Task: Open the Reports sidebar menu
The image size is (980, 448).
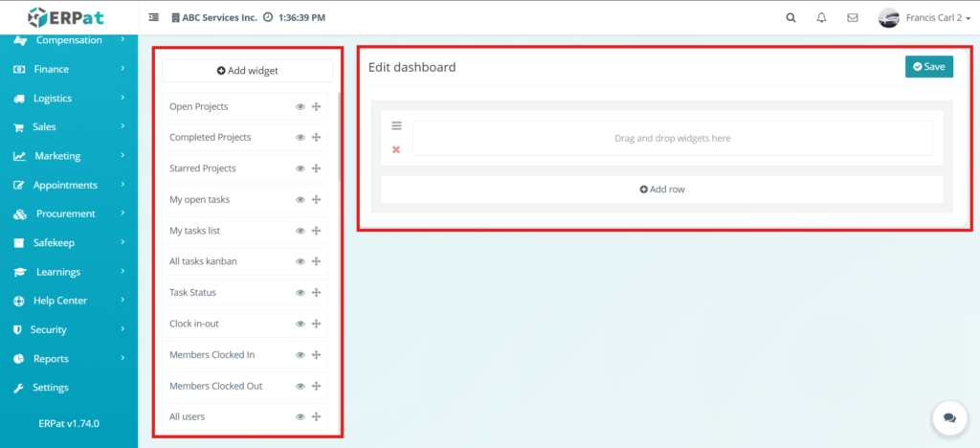Action: 69,359
